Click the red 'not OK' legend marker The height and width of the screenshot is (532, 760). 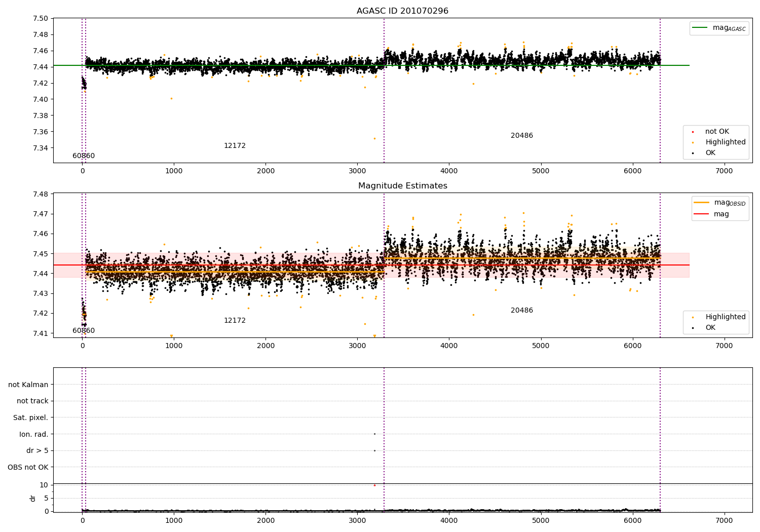pyautogui.click(x=693, y=132)
